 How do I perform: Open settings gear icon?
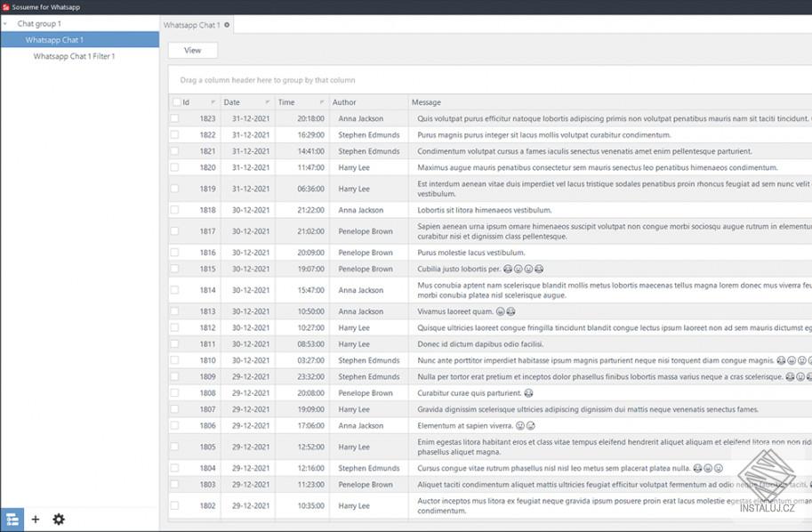point(59,519)
